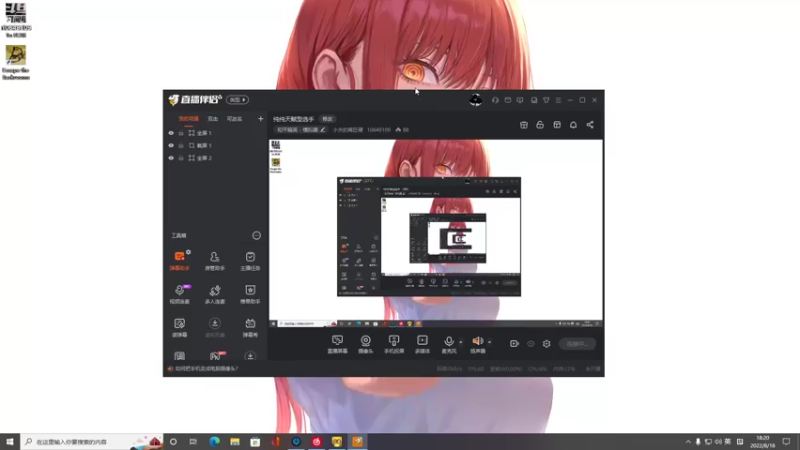Select the 全屏 1 source row
Image resolution: width=800 pixels, height=450 pixels.
click(x=216, y=133)
